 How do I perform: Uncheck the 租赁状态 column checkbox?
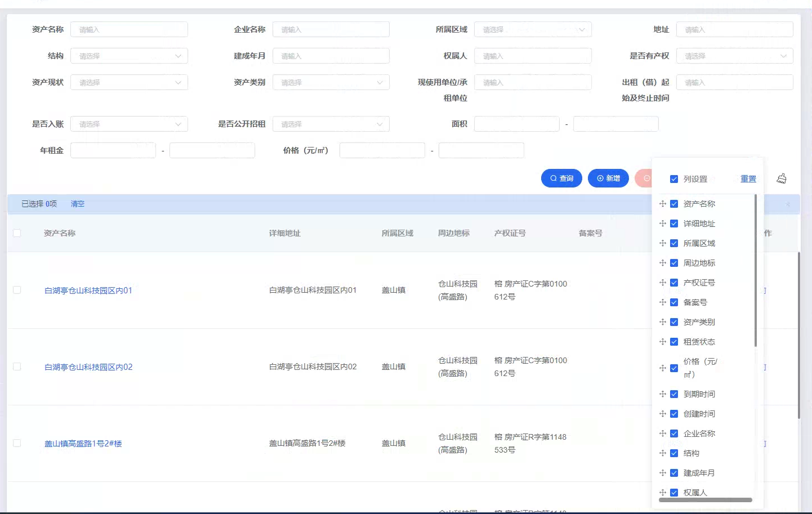tap(674, 342)
